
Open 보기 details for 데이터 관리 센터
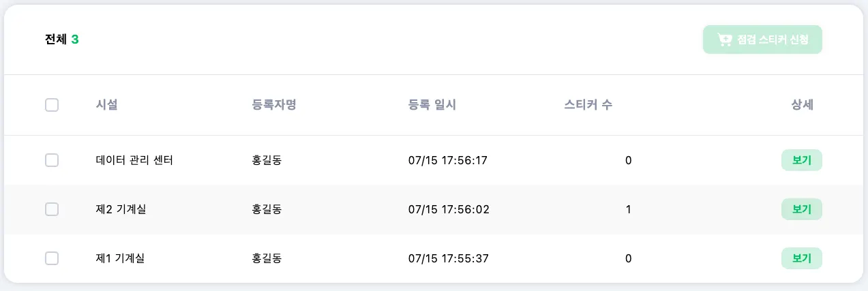click(801, 160)
